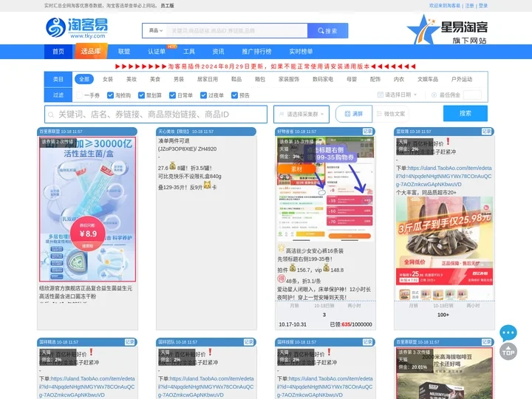Open Taobao link in 国祥线报 card
532x399 pixels.
point(325,386)
